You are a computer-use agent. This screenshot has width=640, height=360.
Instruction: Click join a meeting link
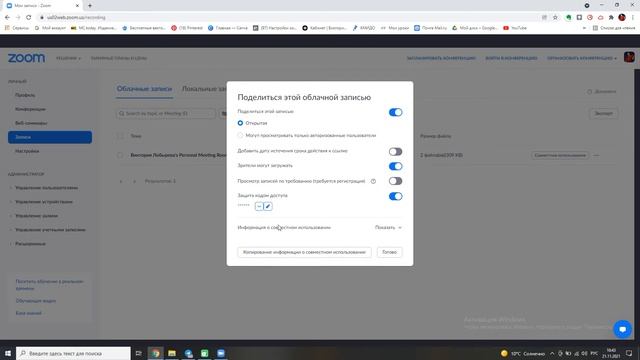(511, 58)
